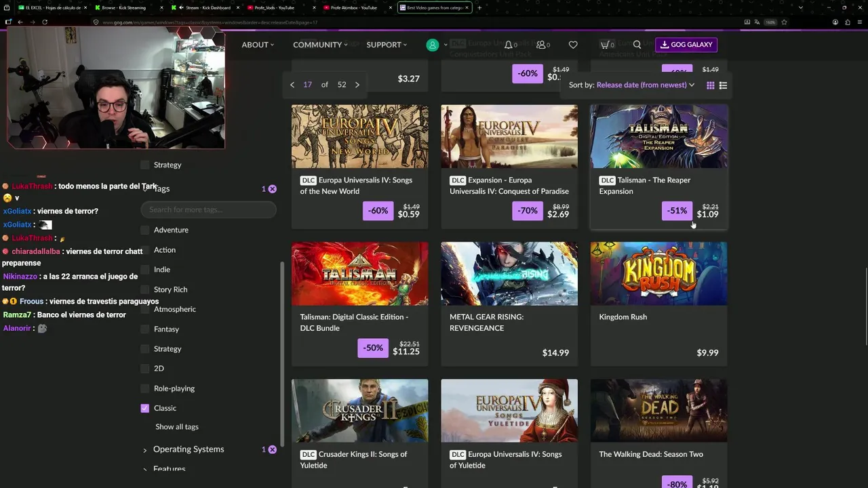Check the Role-playing tag checkbox

point(144,388)
